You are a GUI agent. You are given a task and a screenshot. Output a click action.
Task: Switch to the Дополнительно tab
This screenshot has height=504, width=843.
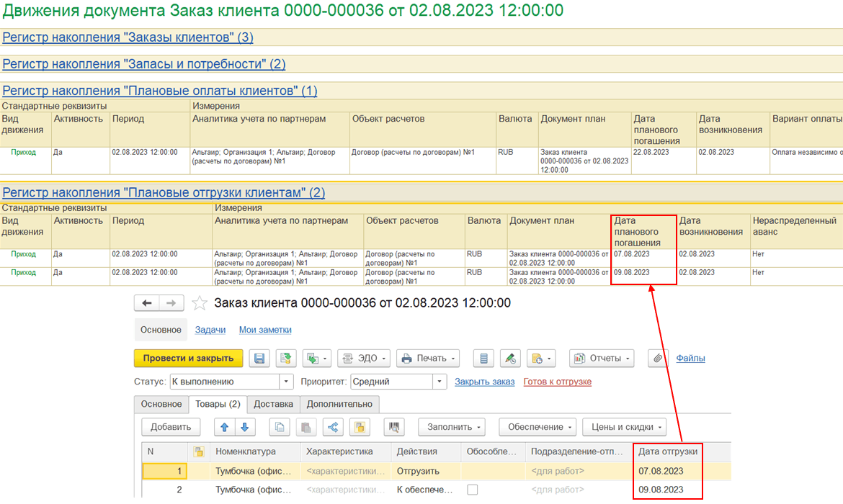click(x=339, y=404)
